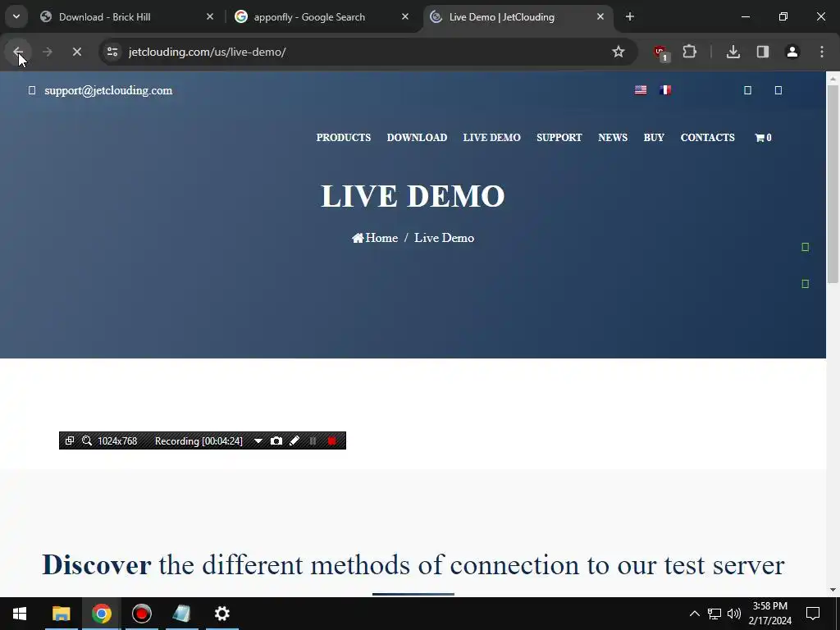Click the page vertical scrollbar thumb

click(x=833, y=184)
